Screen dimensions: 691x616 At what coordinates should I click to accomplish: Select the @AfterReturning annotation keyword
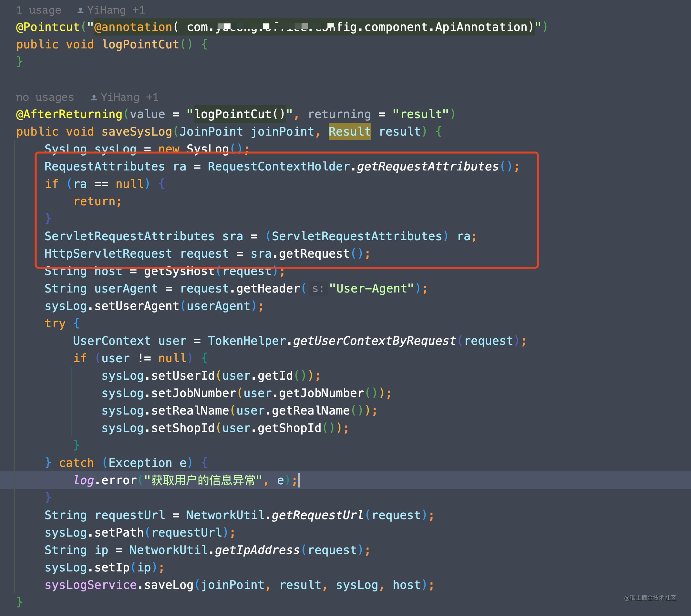(x=68, y=114)
